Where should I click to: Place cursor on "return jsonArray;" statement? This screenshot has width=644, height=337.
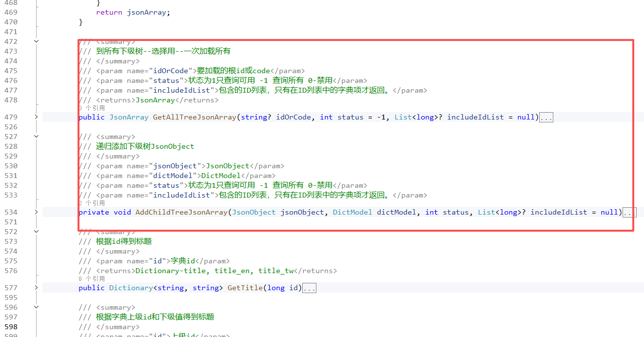133,12
